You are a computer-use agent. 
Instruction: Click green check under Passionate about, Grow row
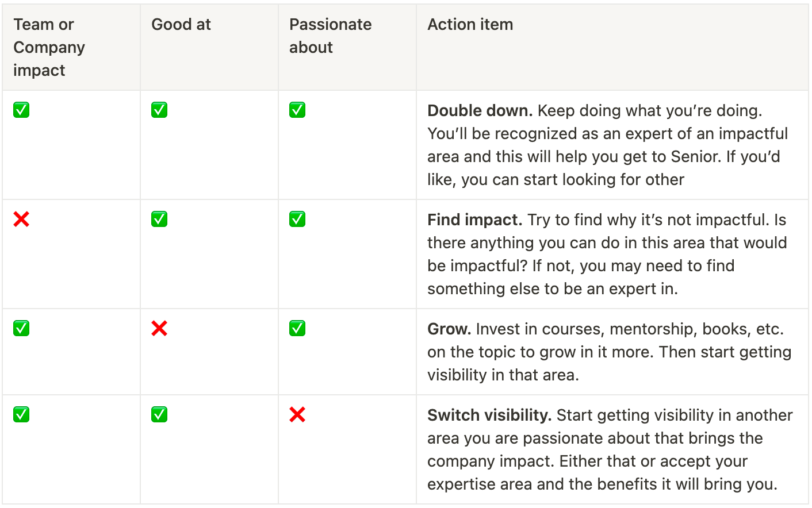[297, 328]
